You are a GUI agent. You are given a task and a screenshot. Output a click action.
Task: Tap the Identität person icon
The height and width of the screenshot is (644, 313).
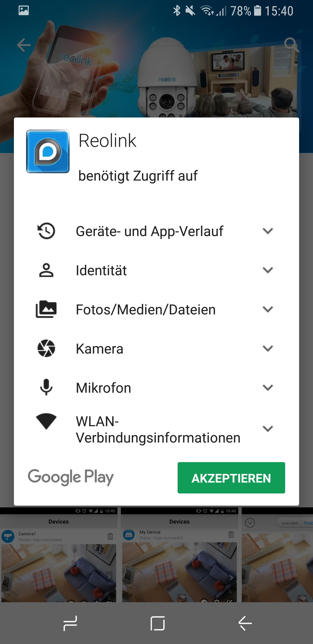[x=46, y=270]
